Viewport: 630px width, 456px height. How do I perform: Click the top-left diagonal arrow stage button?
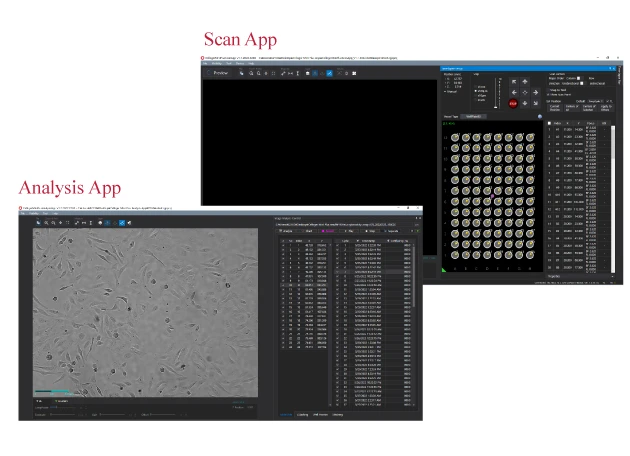click(514, 82)
